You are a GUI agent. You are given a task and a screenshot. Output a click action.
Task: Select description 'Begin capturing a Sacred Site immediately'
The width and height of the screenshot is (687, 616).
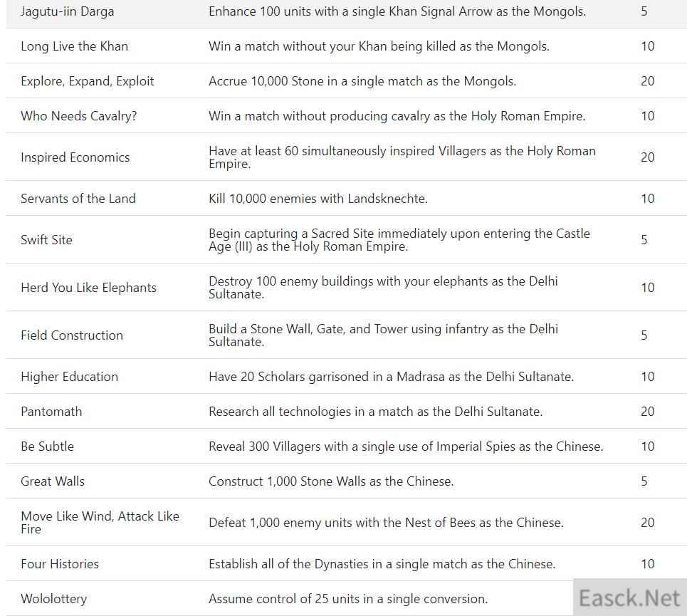click(x=399, y=240)
